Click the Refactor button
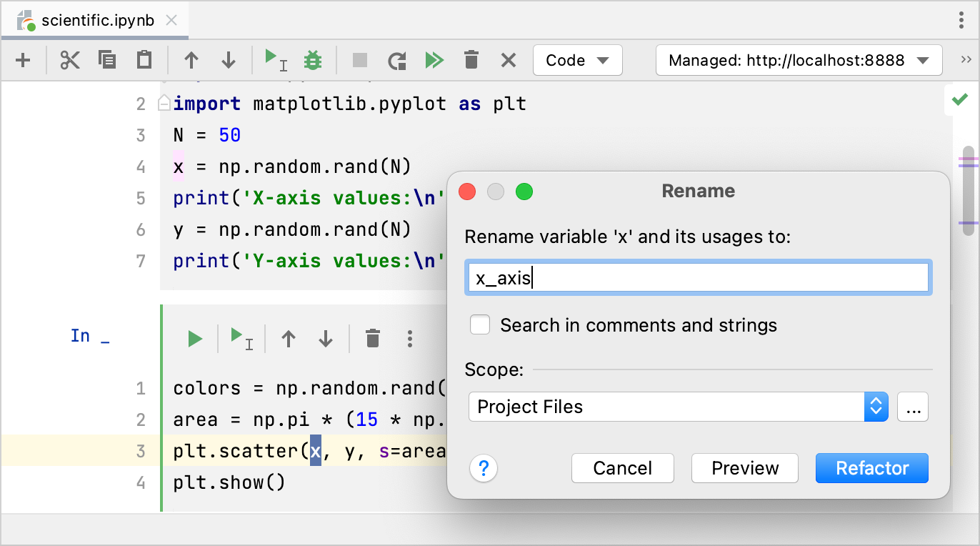The image size is (980, 546). coord(871,468)
